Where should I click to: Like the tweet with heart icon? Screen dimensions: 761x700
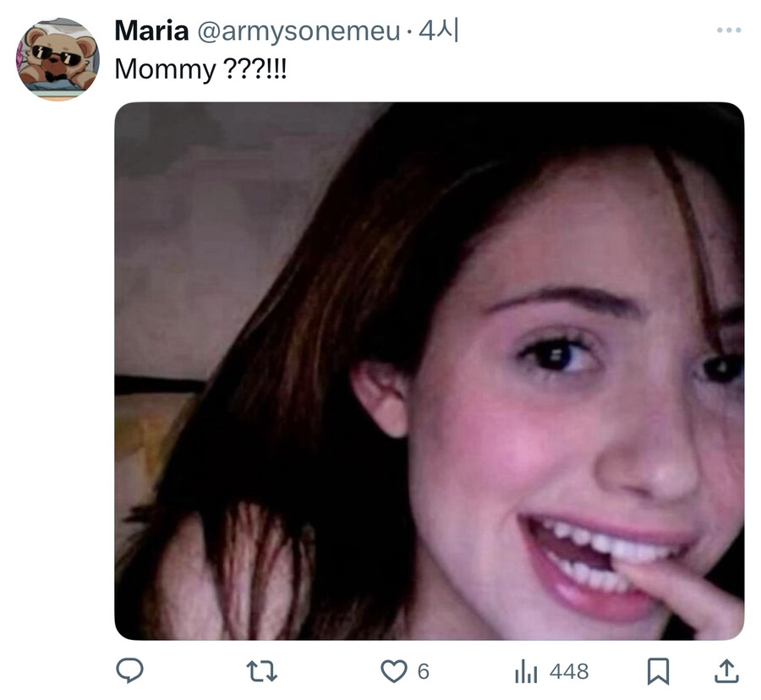[x=393, y=671]
